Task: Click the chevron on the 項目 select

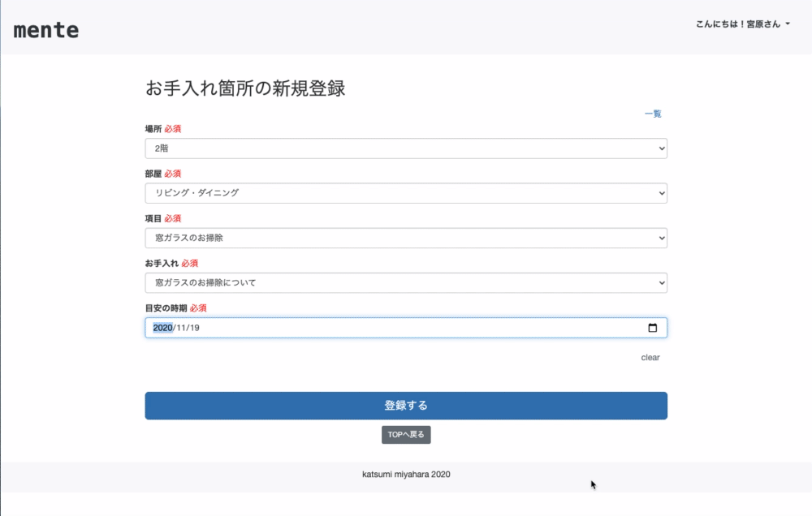Action: pyautogui.click(x=659, y=238)
